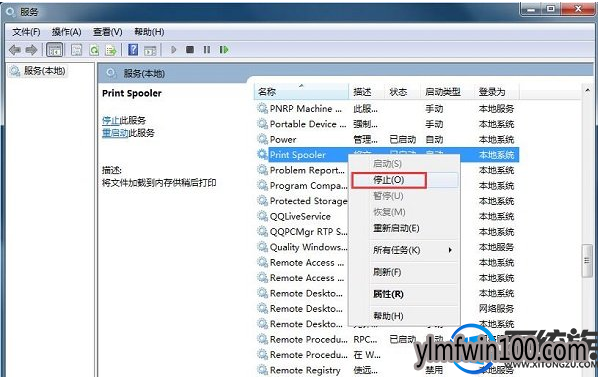Viewport: 598px width, 377px height.
Task: Click the 重启动 this service link
Action: (x=115, y=133)
